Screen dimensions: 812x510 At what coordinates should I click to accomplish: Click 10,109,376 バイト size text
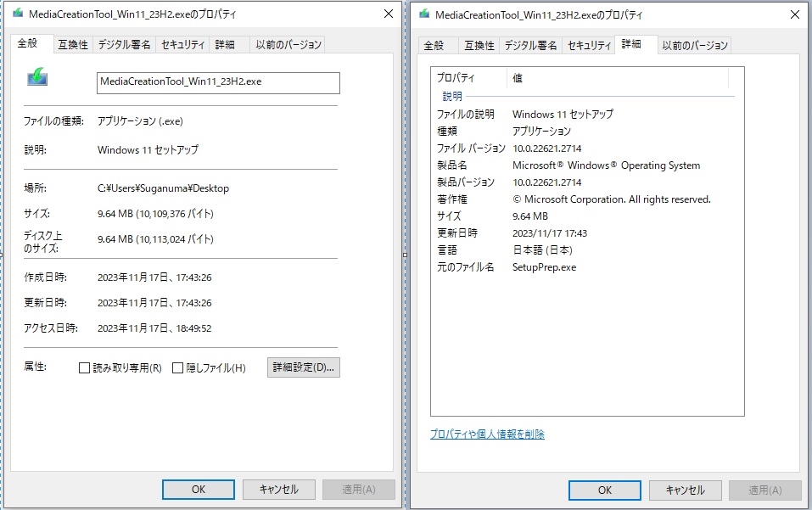175,213
